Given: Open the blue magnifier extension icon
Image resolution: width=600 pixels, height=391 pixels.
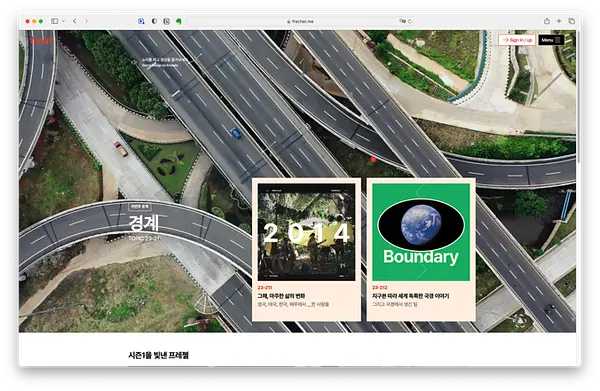Looking at the screenshot, I should click(141, 21).
